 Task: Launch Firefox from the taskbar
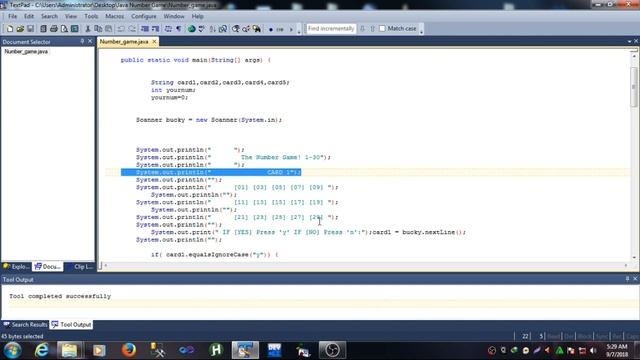[x=129, y=350]
